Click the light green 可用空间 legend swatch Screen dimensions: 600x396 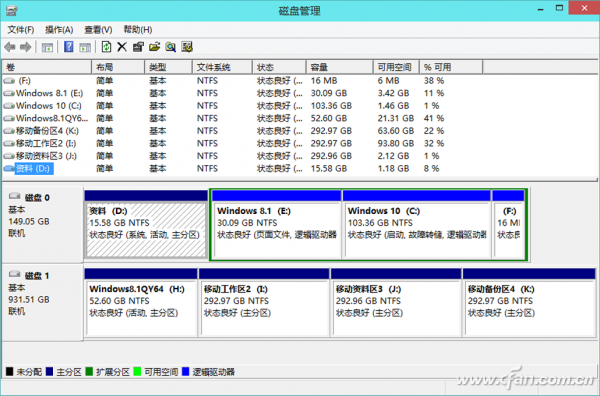point(137,372)
